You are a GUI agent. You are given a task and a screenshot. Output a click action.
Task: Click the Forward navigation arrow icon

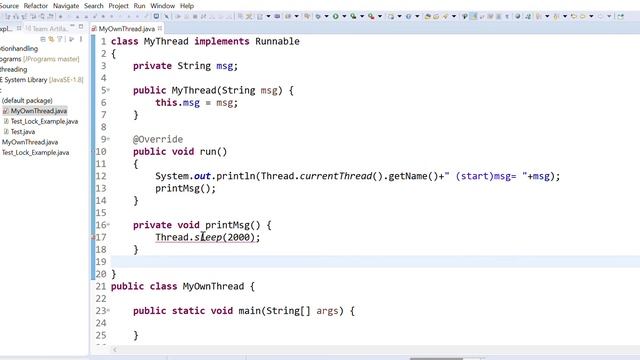coord(600,16)
